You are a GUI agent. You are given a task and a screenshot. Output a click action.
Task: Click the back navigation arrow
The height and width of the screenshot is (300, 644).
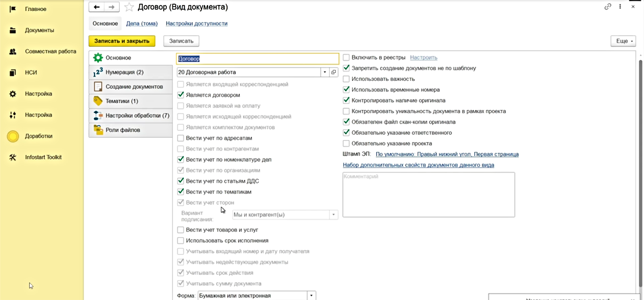click(x=97, y=7)
